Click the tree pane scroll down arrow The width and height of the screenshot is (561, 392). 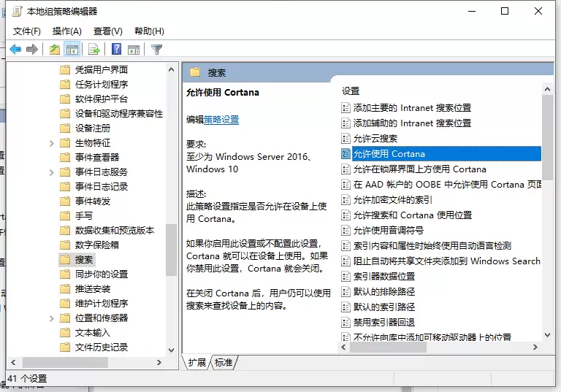pos(172,350)
